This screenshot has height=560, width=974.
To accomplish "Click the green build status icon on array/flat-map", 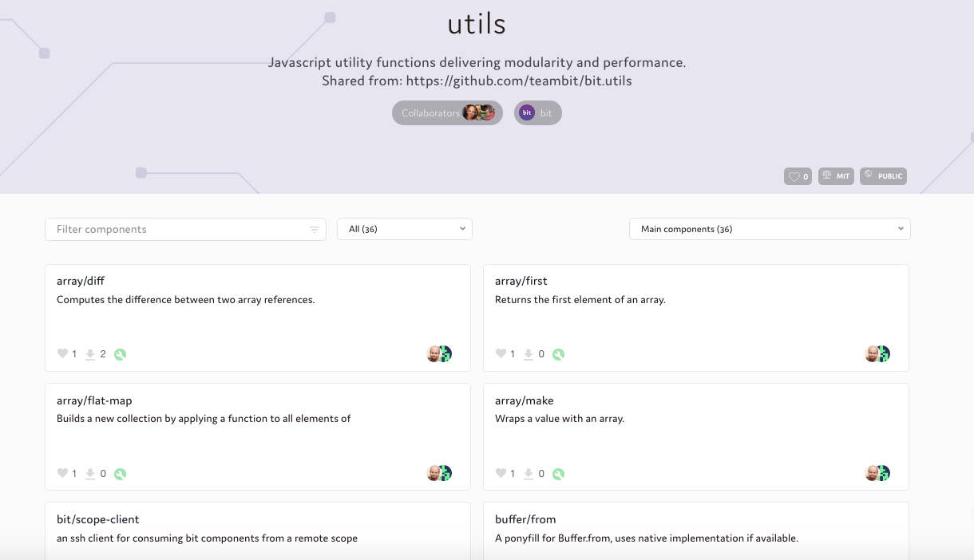I will pos(120,474).
